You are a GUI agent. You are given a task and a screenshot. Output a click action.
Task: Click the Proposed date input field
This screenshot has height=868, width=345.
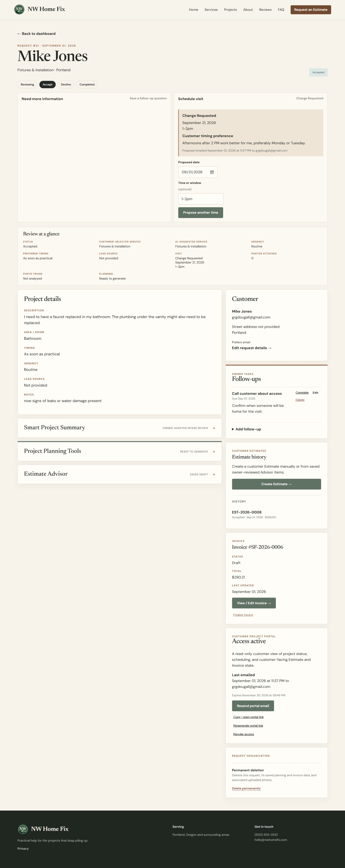pos(198,172)
